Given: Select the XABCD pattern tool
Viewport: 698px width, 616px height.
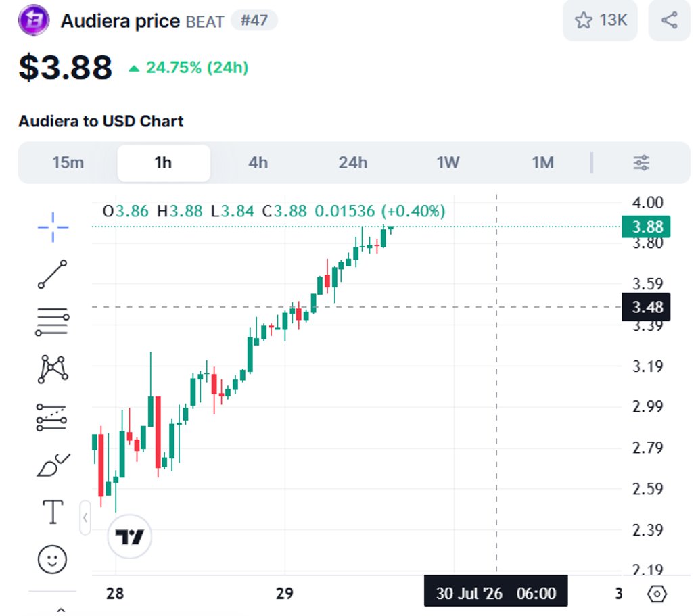Looking at the screenshot, I should tap(53, 369).
